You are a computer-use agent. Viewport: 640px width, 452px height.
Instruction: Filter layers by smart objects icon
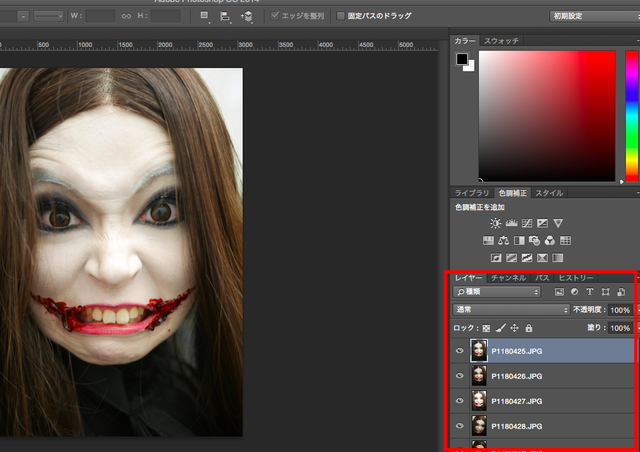[x=621, y=292]
